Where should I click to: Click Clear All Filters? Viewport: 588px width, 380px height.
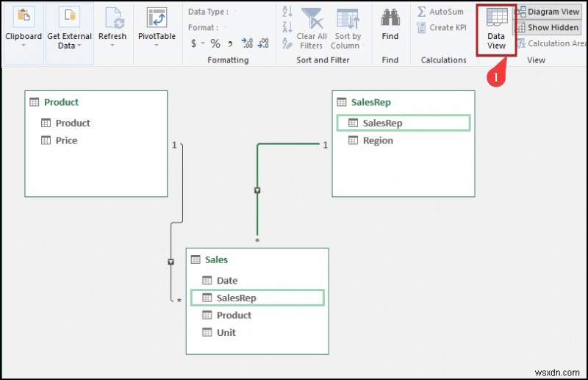312,28
